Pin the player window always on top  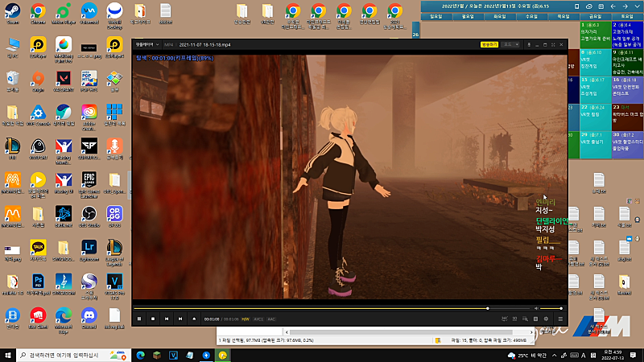click(x=529, y=45)
